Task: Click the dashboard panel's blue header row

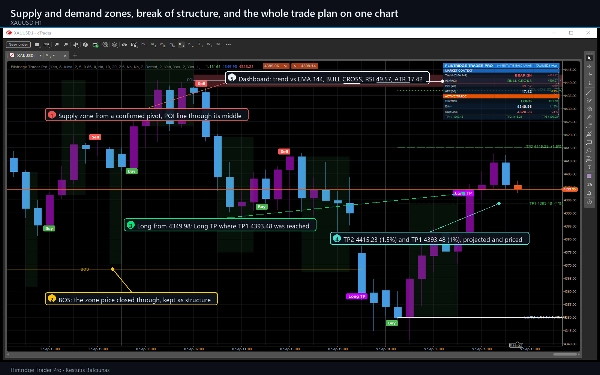Action: click(501, 66)
